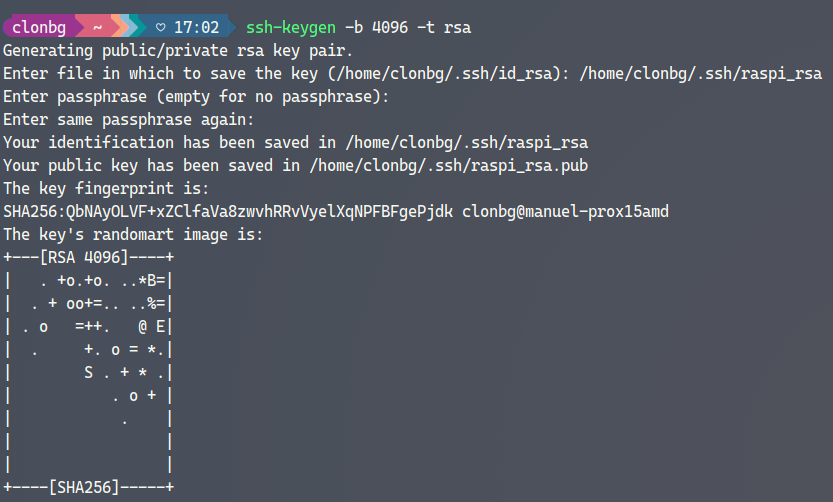Click the heart icon in the prompt
833x502 pixels.
pyautogui.click(x=162, y=27)
